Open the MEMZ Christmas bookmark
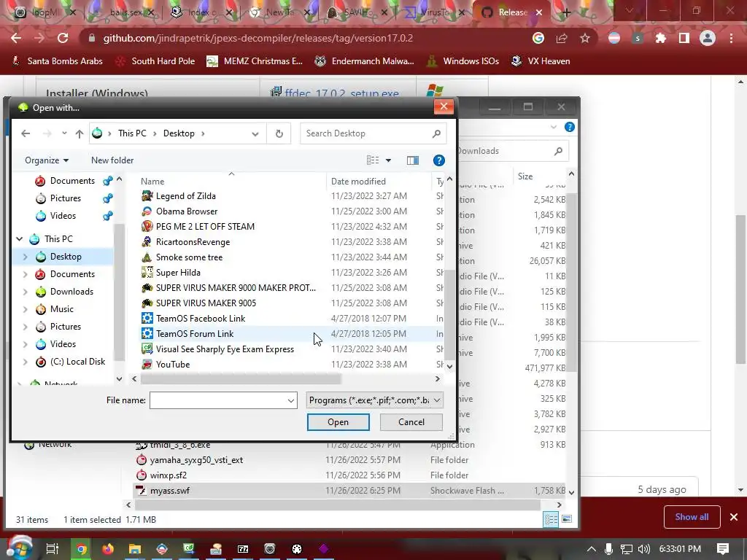This screenshot has width=747, height=560. click(256, 61)
